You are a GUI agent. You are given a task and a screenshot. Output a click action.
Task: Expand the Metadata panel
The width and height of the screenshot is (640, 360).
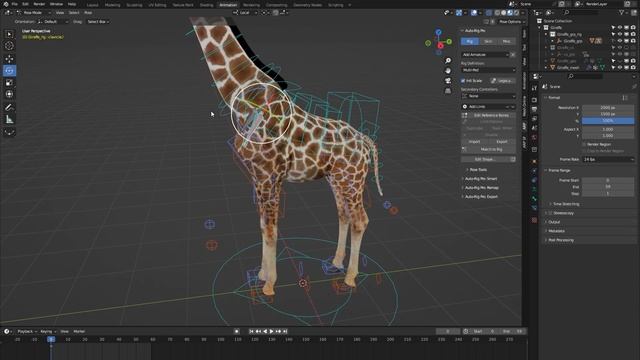(556, 231)
